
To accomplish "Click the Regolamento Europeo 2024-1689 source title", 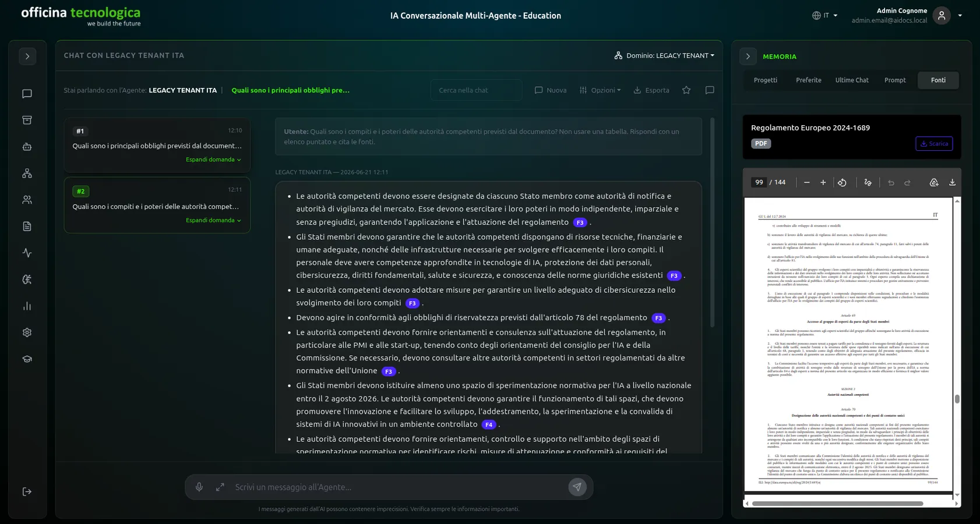I will click(810, 128).
